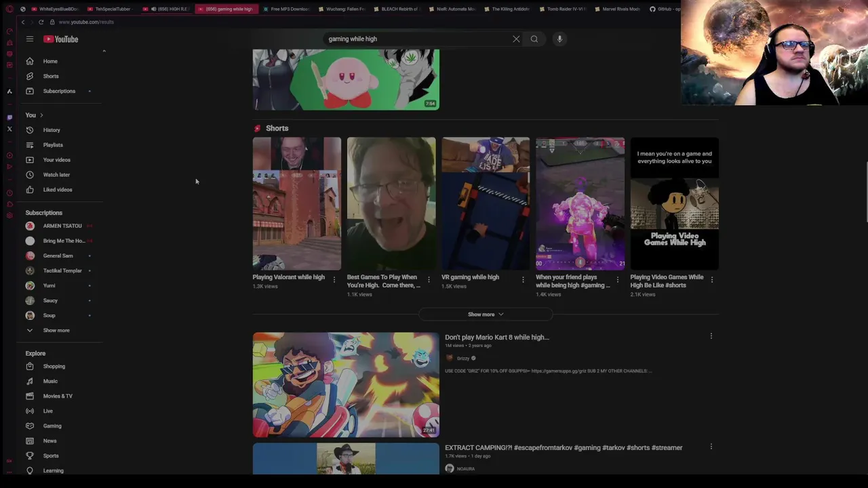Play 'Best Games To Play When You're High' short
868x488 pixels.
click(x=391, y=203)
